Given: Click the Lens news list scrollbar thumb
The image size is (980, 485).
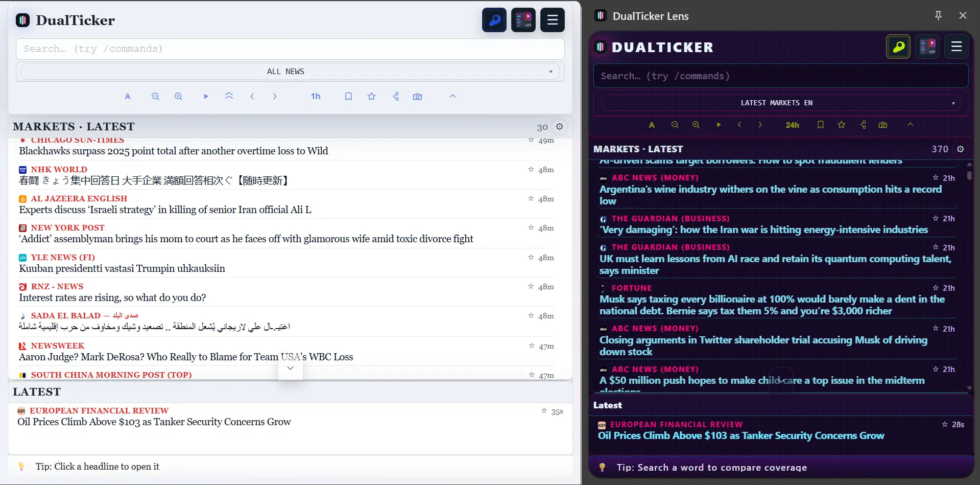Looking at the screenshot, I should (x=969, y=175).
